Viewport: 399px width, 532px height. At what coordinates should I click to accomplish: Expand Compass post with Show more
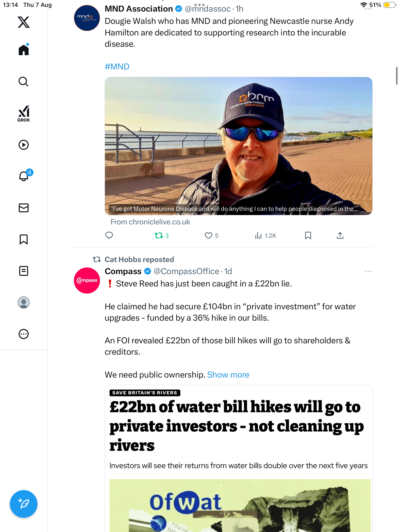pos(228,375)
